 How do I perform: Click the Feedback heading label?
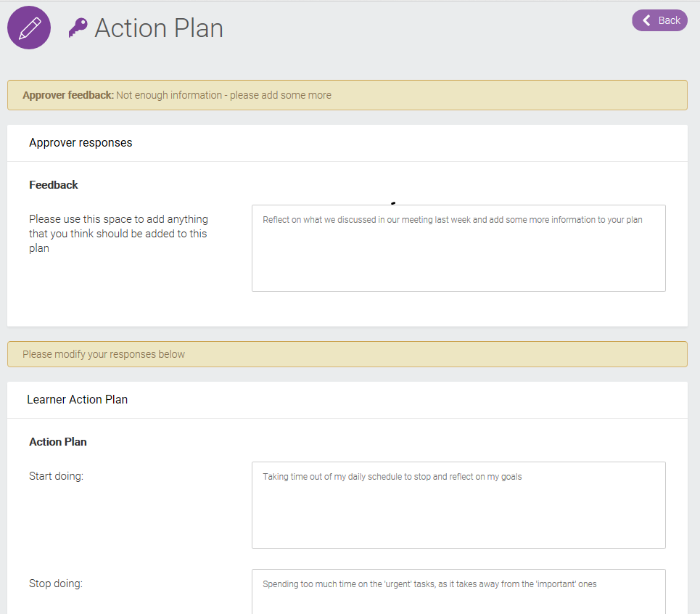point(53,184)
